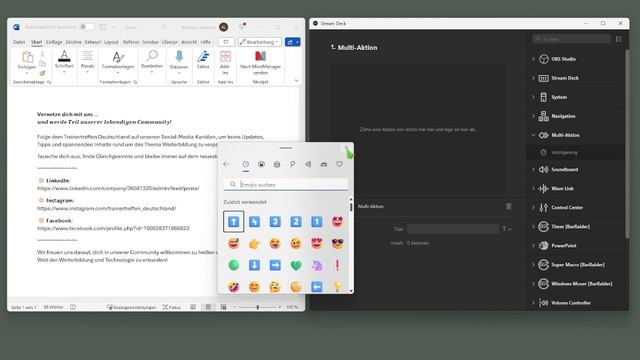
Task: Open the Datei tab in Word
Action: click(x=19, y=42)
